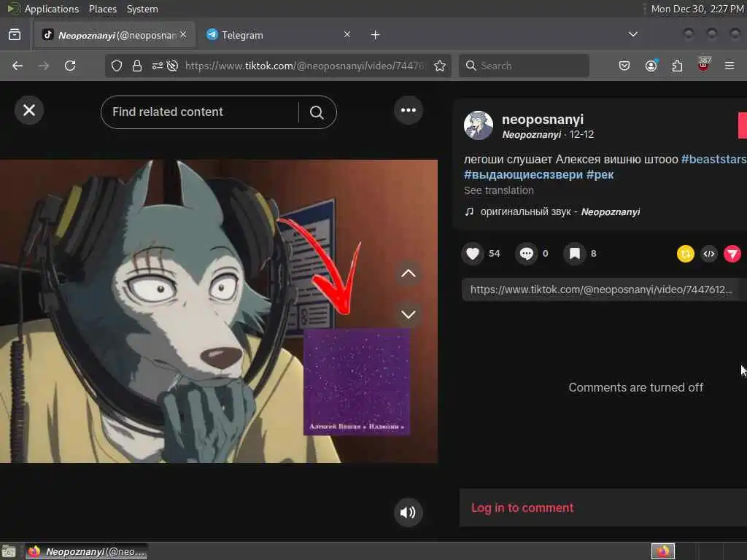
Task: Click the browser Search box
Action: tap(524, 66)
